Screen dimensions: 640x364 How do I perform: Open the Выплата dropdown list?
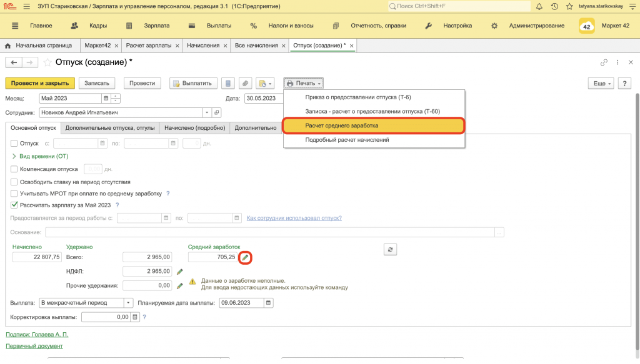(128, 303)
